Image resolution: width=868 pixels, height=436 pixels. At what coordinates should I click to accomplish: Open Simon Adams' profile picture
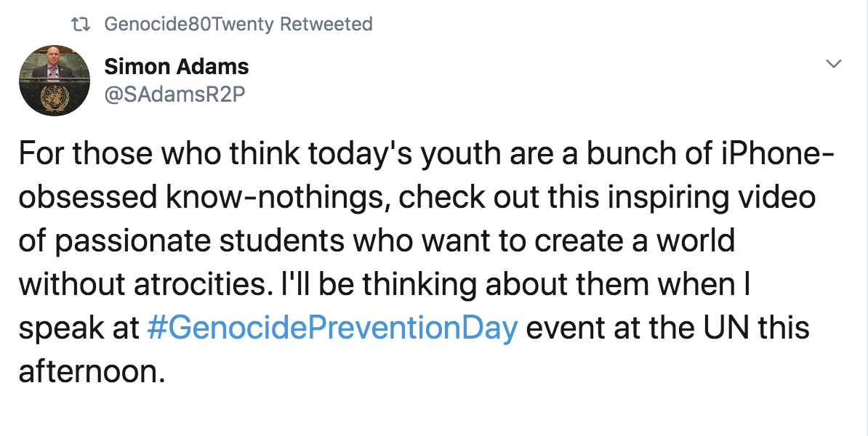coord(55,81)
